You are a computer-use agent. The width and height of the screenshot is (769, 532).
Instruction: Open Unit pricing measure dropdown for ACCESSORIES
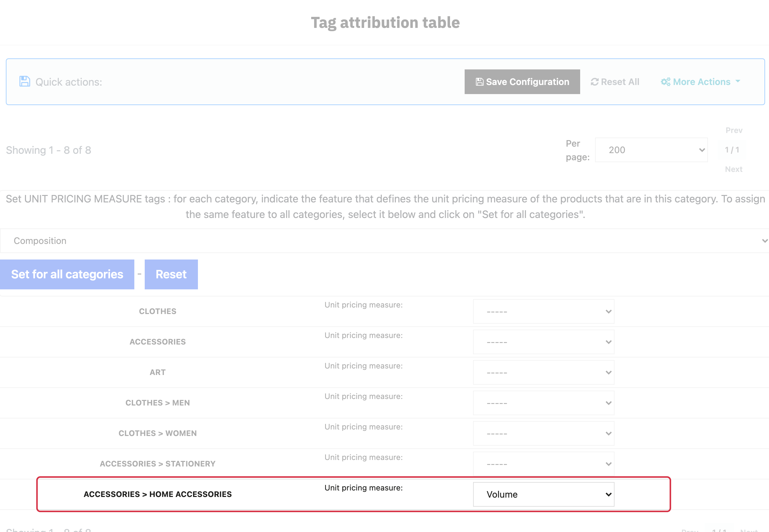543,342
